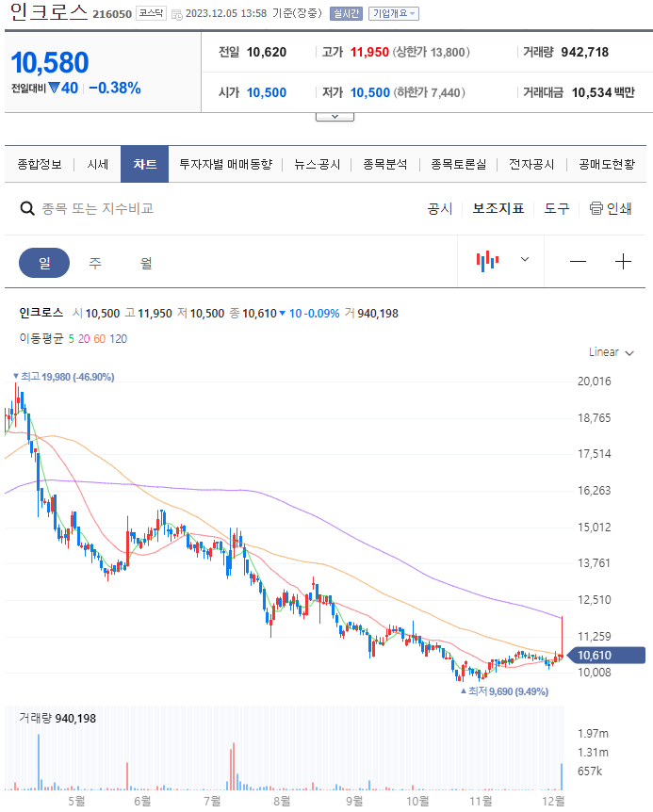Viewport: 653px width, 812px height.
Task: Expand the Linear scale dropdown
Action: tap(612, 352)
